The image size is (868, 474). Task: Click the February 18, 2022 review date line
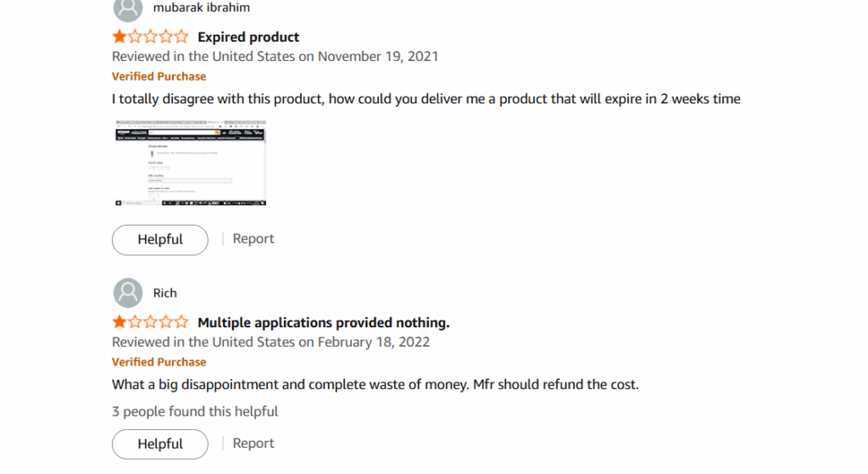[x=270, y=343]
